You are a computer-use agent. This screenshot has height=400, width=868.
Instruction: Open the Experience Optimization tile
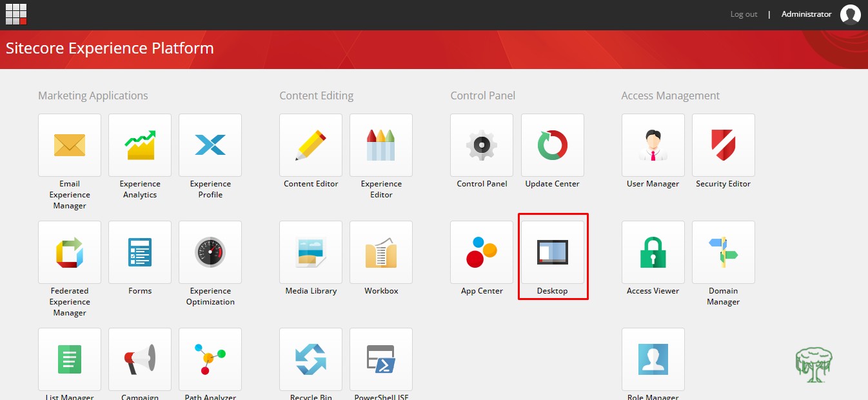point(210,252)
